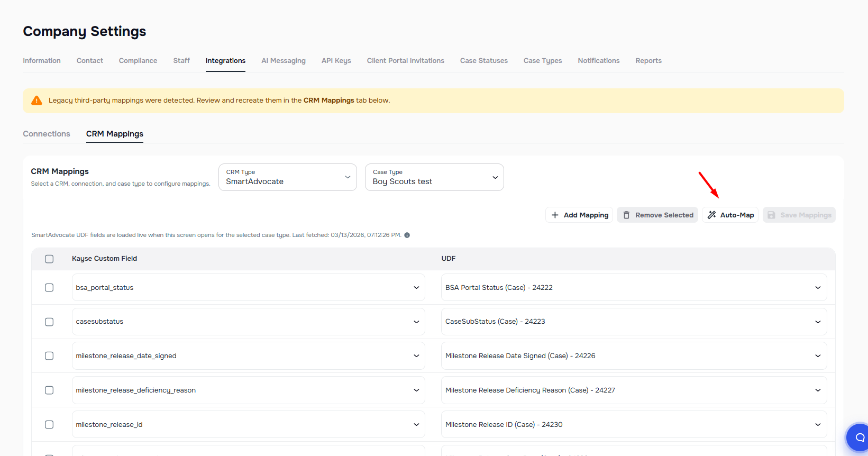The image size is (868, 456).
Task: Open the API Keys tab
Action: (336, 61)
